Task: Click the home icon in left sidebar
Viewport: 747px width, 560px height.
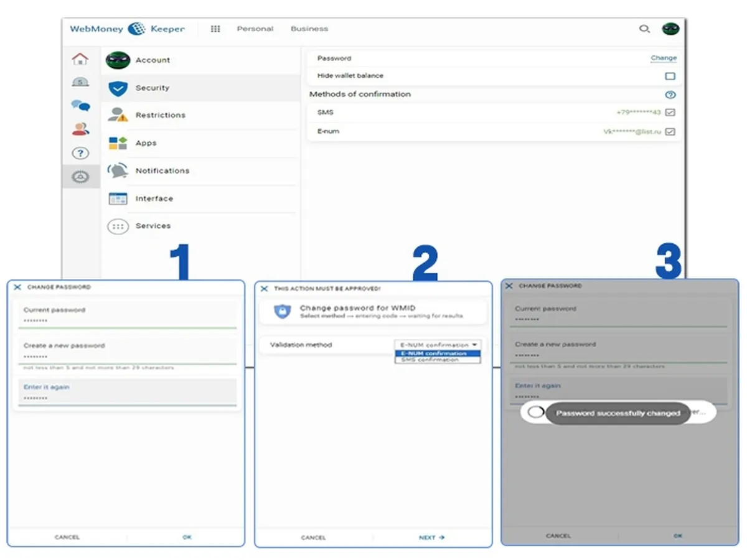Action: 80,59
